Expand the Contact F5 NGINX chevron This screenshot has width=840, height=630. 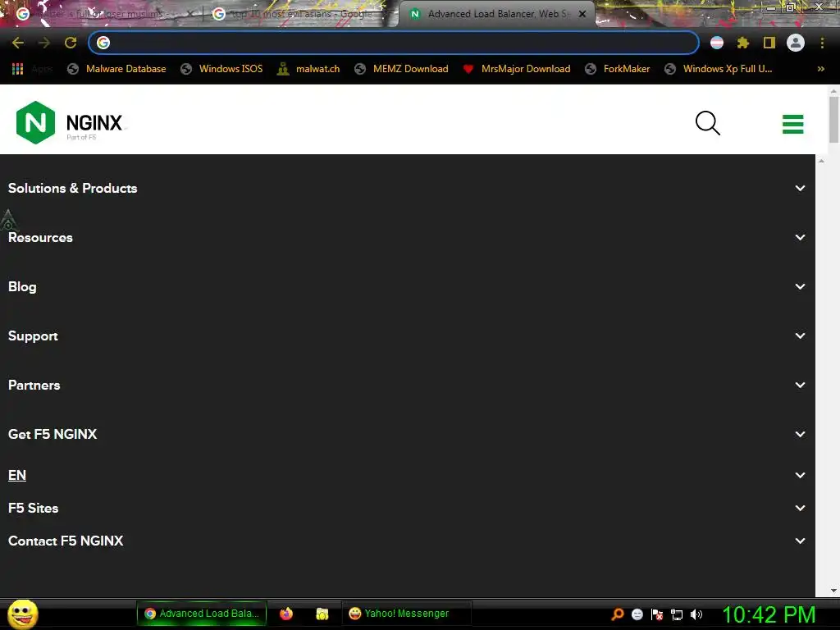pyautogui.click(x=800, y=541)
